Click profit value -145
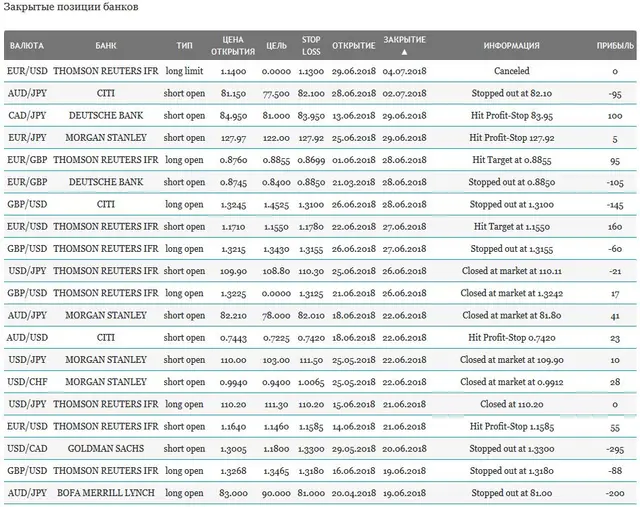This screenshot has height=507, width=640. [x=615, y=205]
